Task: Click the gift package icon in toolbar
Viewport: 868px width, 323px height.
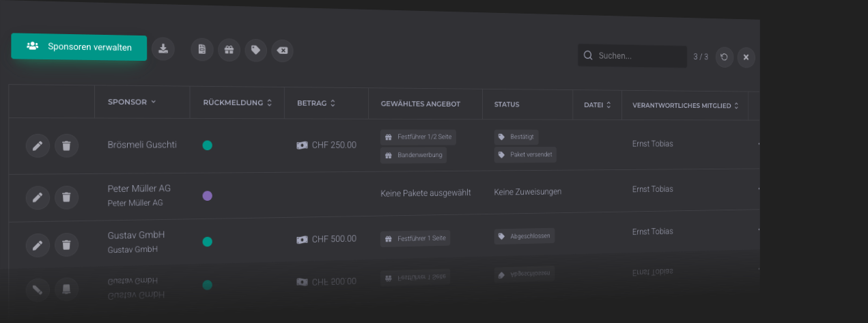Action: pos(229,50)
